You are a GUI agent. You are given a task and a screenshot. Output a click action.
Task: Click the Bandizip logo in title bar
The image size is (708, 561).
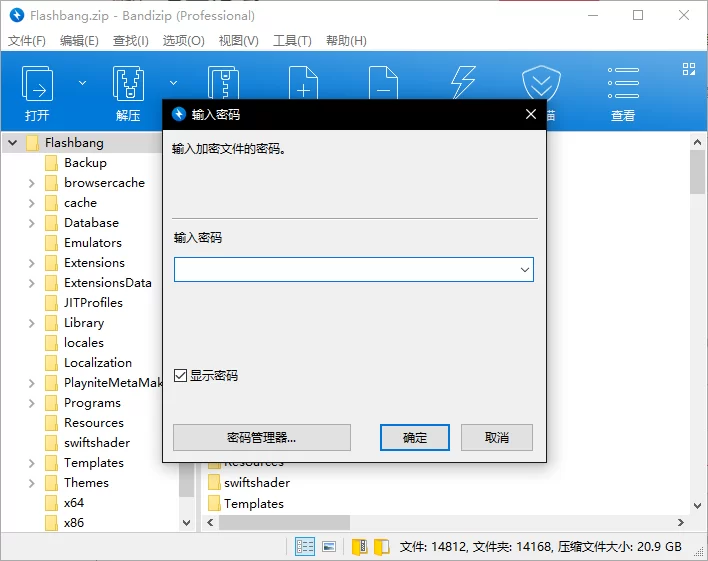click(17, 15)
